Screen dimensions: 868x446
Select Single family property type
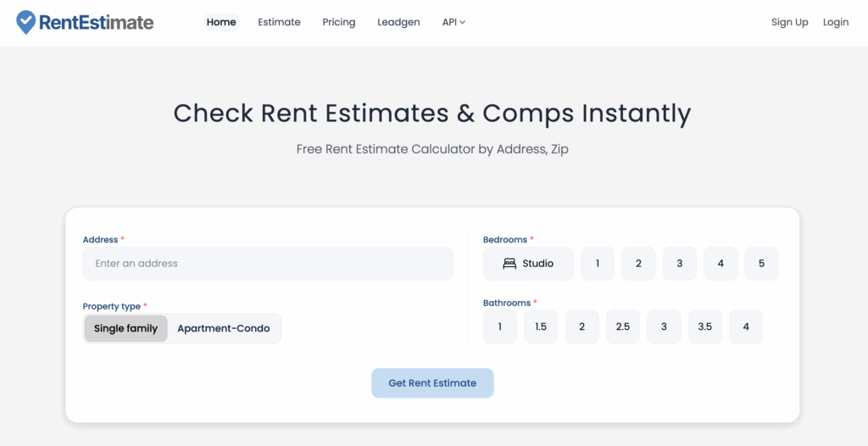pyautogui.click(x=125, y=328)
